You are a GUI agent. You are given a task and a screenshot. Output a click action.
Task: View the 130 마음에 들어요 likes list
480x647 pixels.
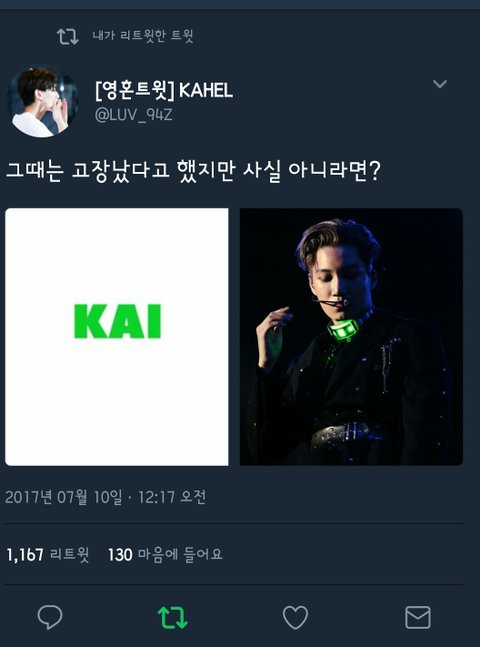tap(165, 555)
